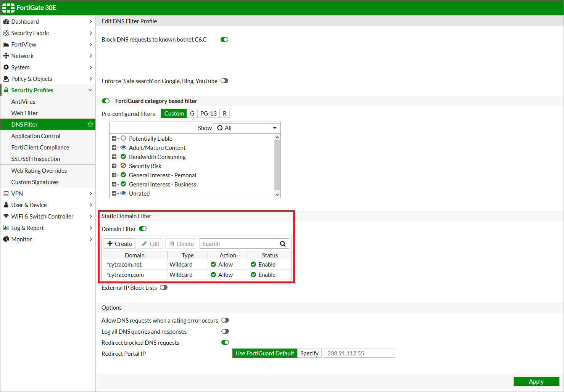The width and height of the screenshot is (564, 392).
Task: Enable Safe search enforcement toggle
Action: pos(224,81)
